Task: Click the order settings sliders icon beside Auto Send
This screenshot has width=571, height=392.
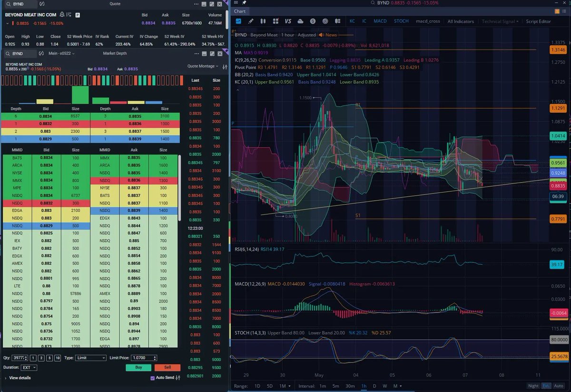Action: (178, 378)
